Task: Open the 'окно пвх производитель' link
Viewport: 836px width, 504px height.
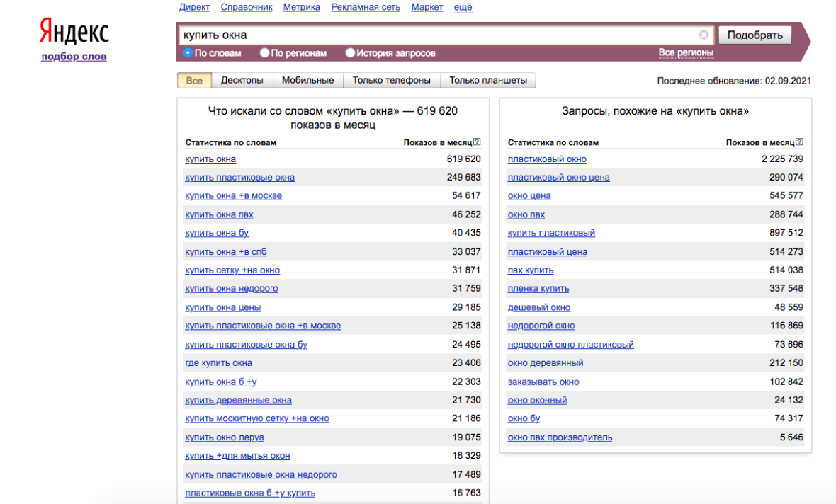Action: tap(560, 437)
